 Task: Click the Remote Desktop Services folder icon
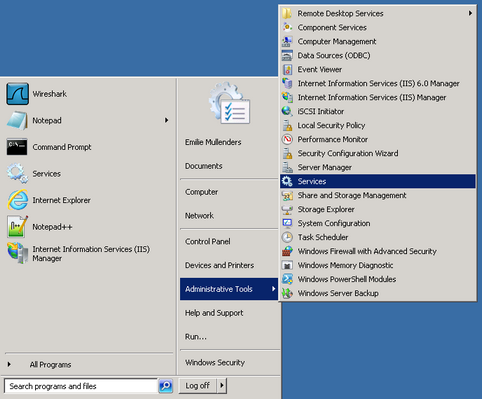pyautogui.click(x=287, y=13)
